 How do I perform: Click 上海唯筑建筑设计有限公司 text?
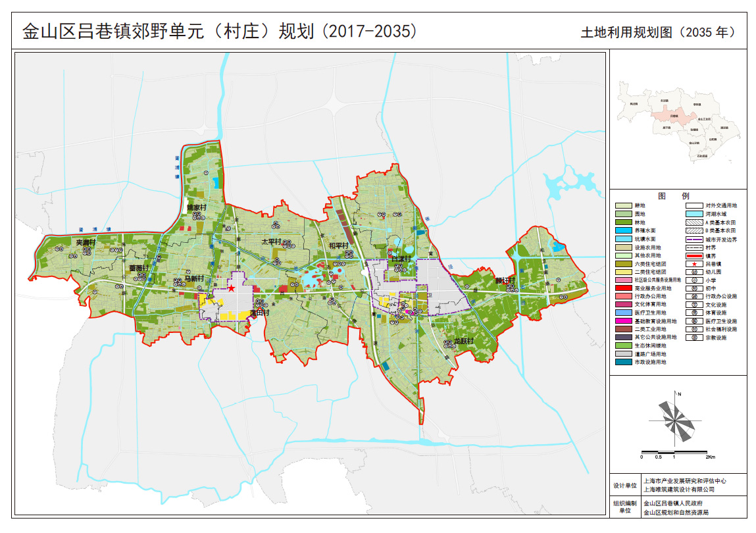[679, 490]
